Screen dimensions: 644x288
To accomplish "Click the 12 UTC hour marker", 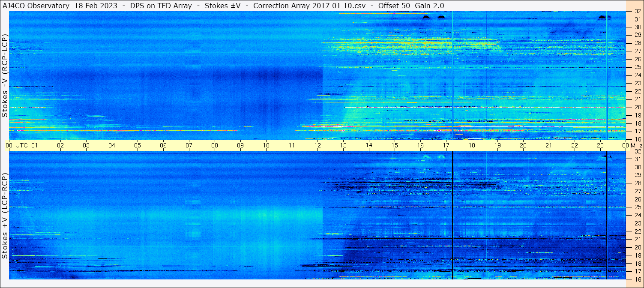I will point(318,145).
